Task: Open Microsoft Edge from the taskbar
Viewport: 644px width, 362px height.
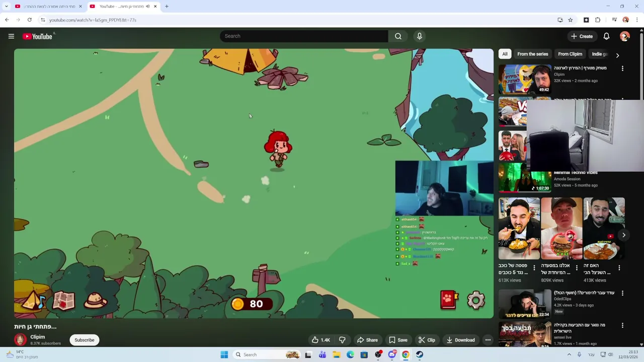Action: 350,354
